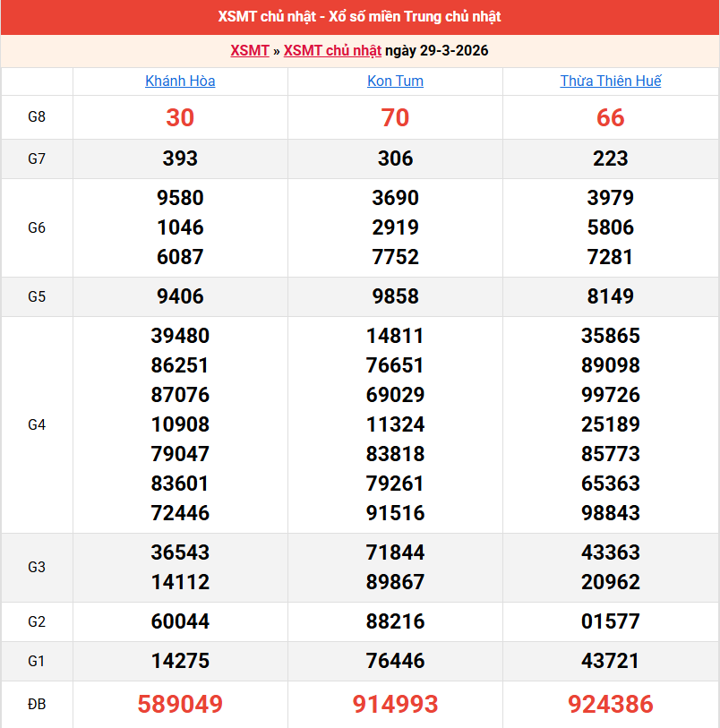Select the G7 row label
The image size is (720, 728).
(37, 158)
